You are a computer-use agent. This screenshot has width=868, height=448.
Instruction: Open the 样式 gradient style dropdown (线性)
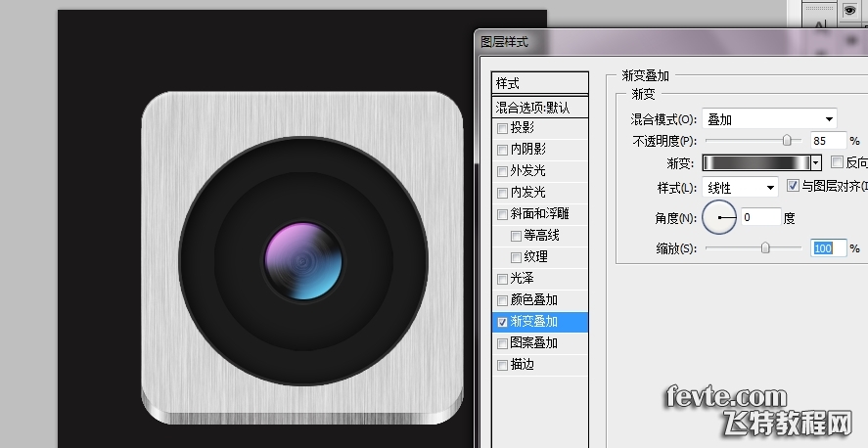[741, 187]
